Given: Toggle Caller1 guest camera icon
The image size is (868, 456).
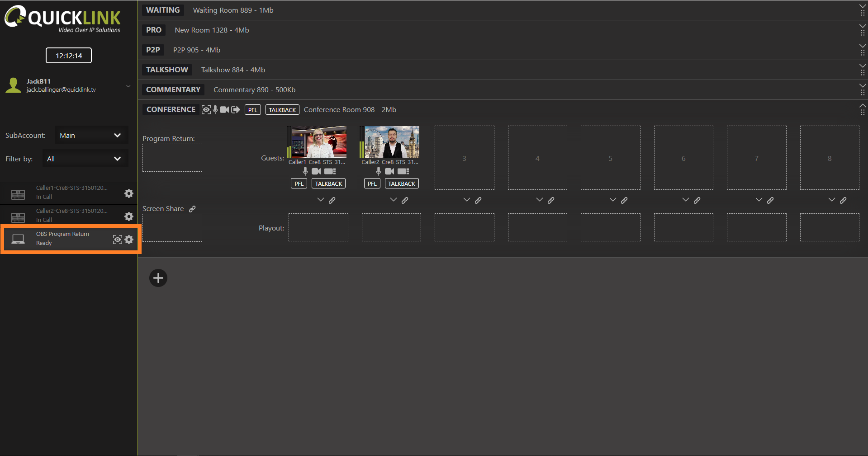Looking at the screenshot, I should point(316,171).
